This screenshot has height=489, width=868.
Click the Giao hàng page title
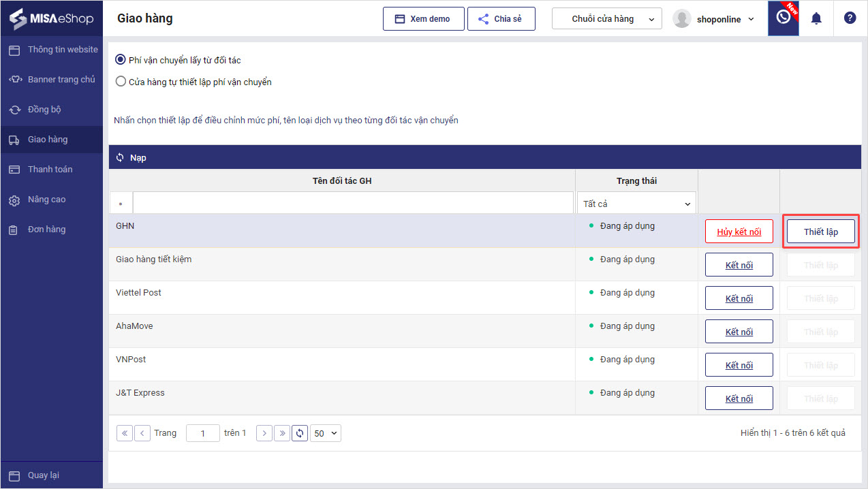(x=145, y=18)
